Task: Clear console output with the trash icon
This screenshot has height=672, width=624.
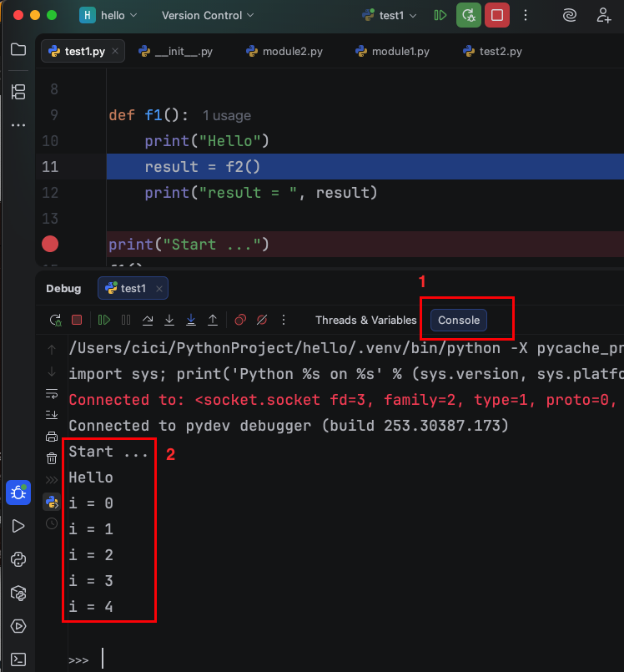Action: click(52, 458)
